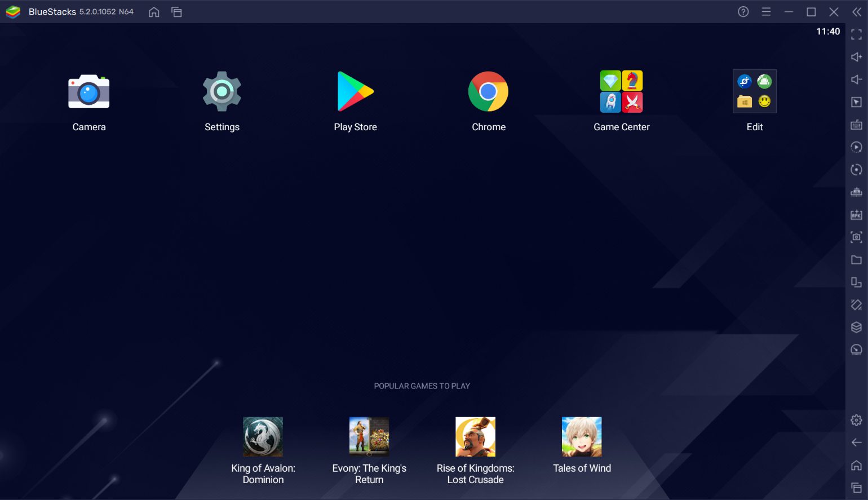Toggle full screen mode in sidebar
The width and height of the screenshot is (868, 500).
tap(856, 34)
